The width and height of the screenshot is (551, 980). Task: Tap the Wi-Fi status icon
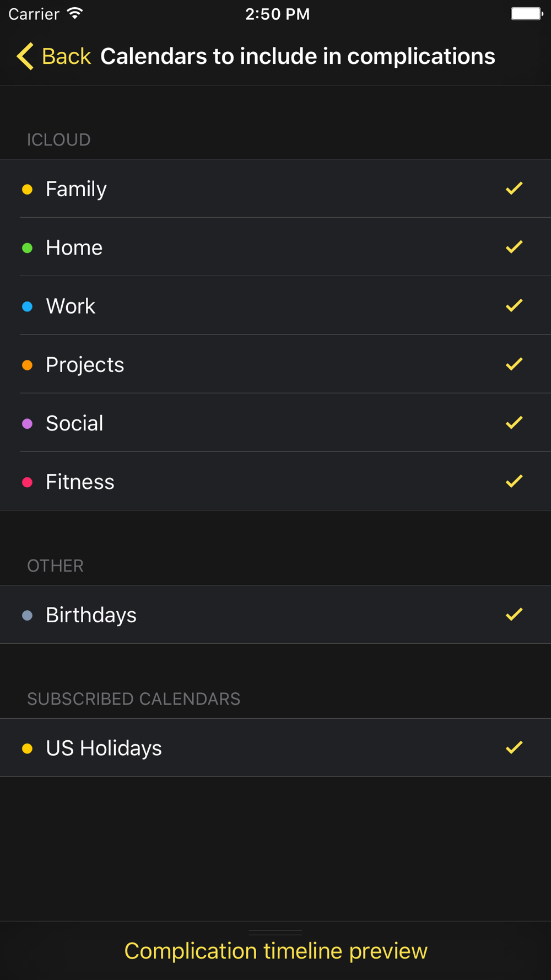point(74,14)
